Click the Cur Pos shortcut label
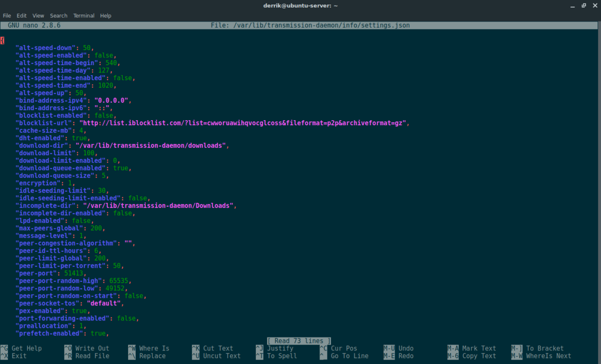Viewport: 601px width, 364px height. tap(344, 348)
